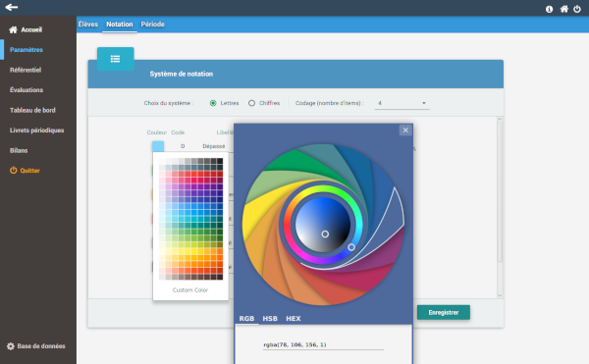This screenshot has height=364, width=589.
Task: Open Accueil in the sidebar
Action: [x=26, y=29]
